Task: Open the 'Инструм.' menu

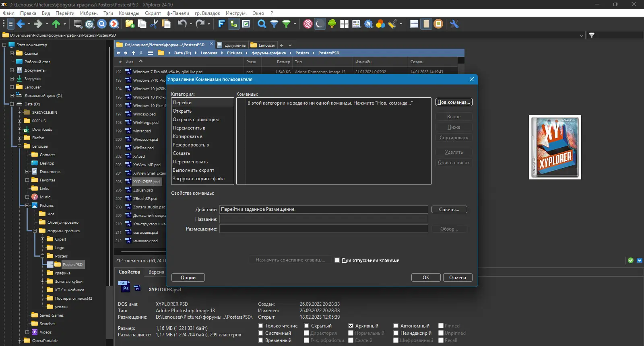Action: pyautogui.click(x=236, y=13)
